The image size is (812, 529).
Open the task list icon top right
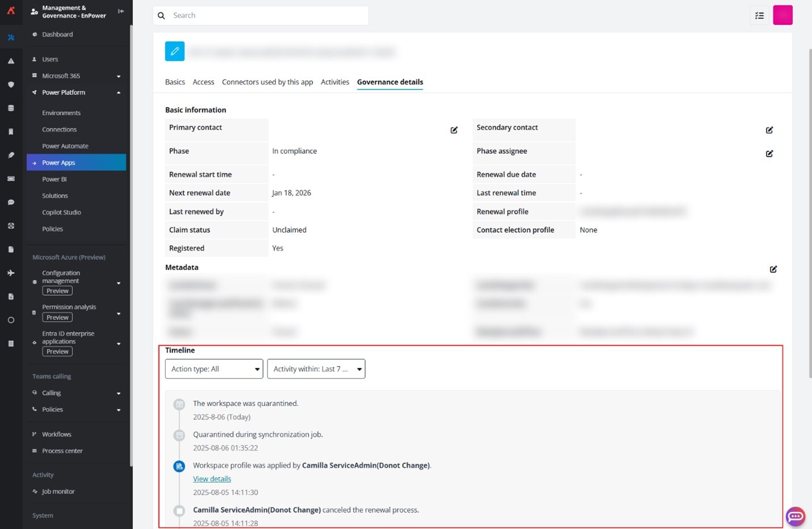[x=759, y=15]
